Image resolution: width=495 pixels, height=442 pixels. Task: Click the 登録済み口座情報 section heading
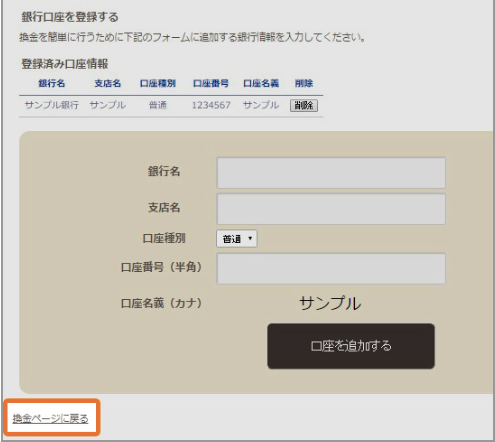point(65,64)
